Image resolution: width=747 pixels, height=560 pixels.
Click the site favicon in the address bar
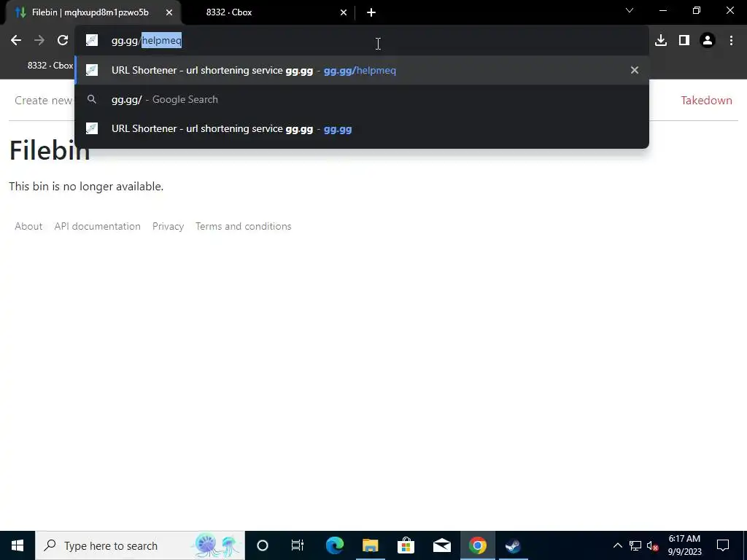91,41
